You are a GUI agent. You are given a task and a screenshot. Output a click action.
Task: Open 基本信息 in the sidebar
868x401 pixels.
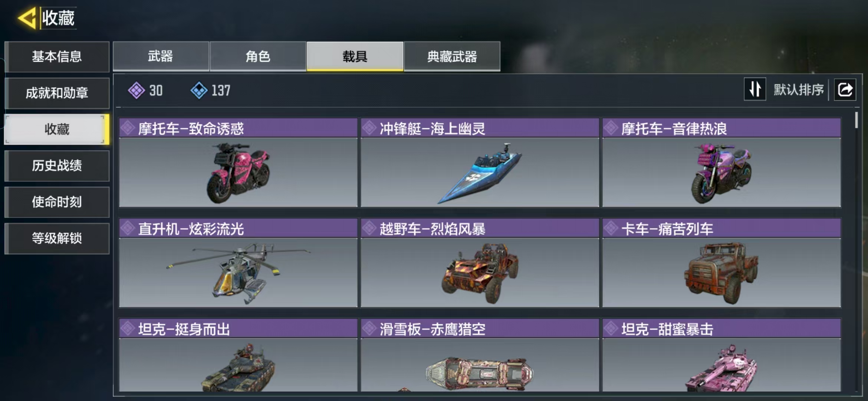(x=57, y=56)
